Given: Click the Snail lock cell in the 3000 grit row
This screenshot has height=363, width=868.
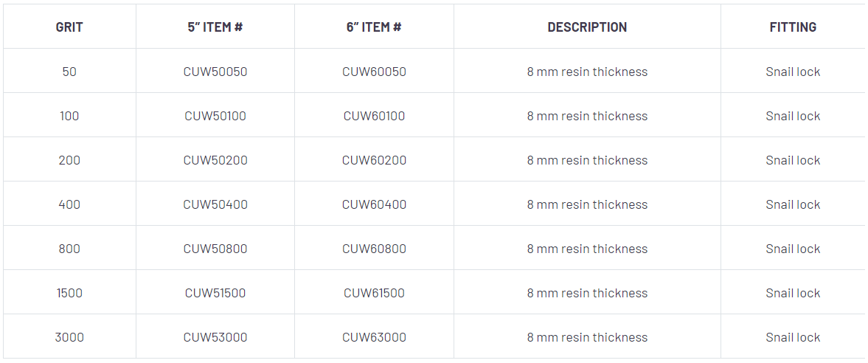Looking at the screenshot, I should point(793,337).
